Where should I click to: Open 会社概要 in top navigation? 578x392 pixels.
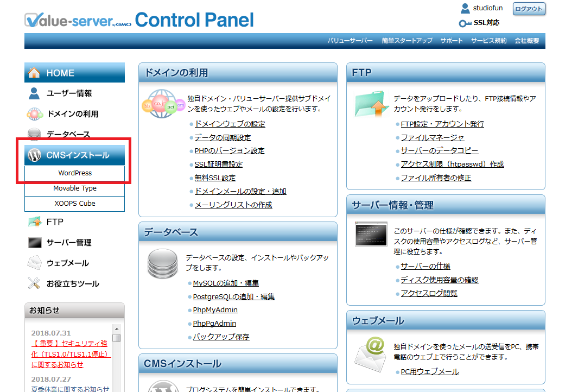tap(527, 41)
